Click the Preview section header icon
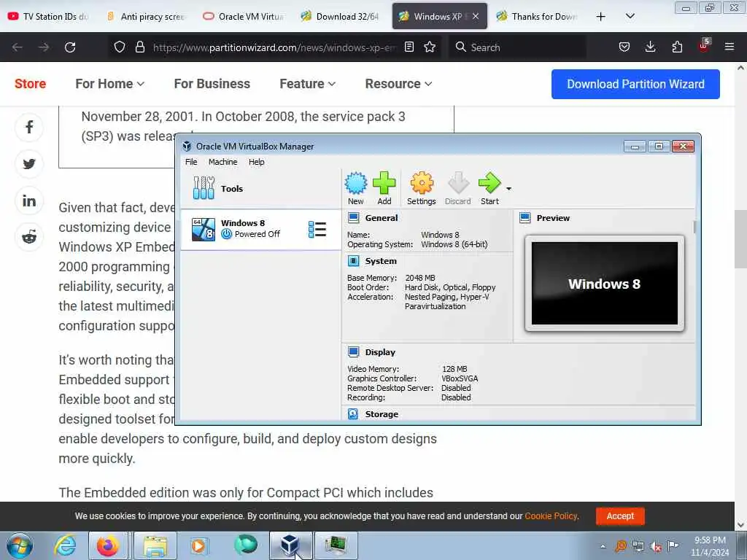Viewport: 747px width, 560px height. click(525, 218)
